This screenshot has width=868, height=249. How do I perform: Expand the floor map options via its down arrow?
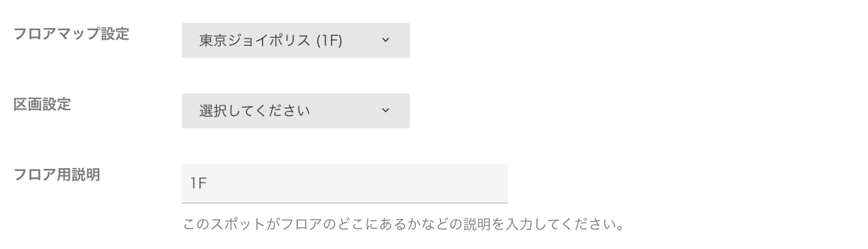385,40
